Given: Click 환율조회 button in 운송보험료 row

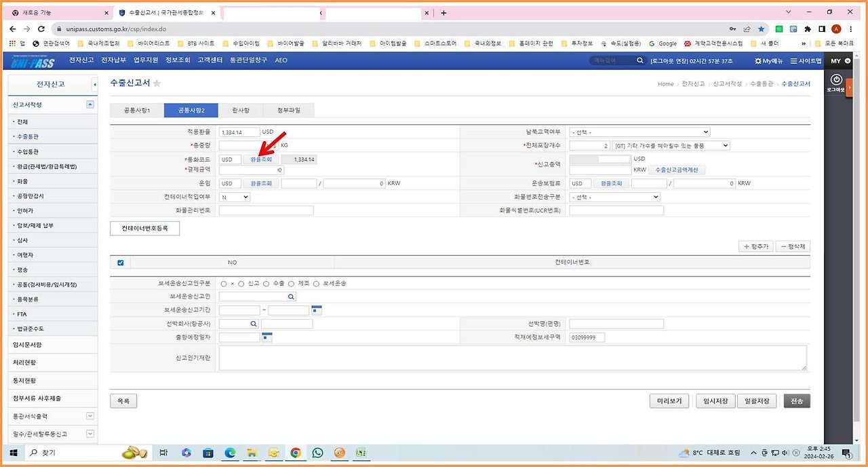Looking at the screenshot, I should 610,183.
